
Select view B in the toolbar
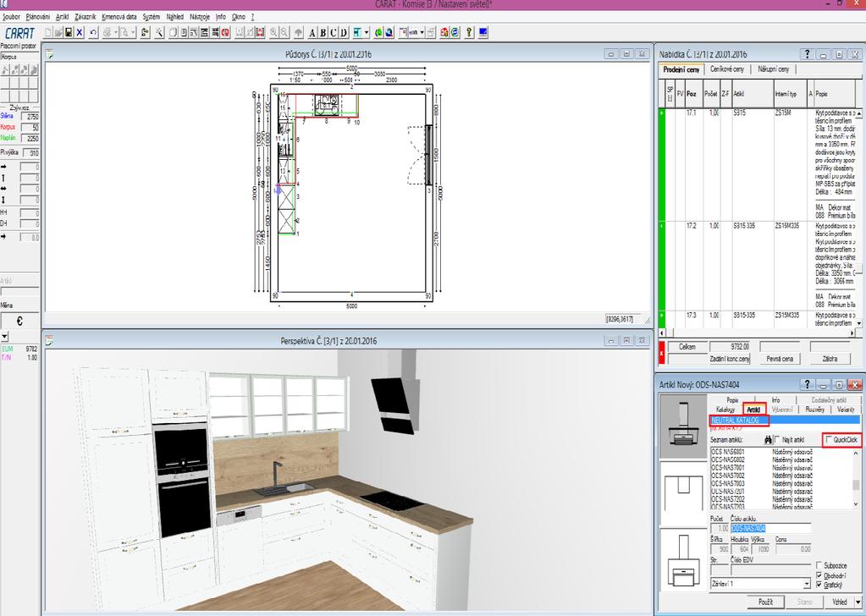tap(323, 32)
